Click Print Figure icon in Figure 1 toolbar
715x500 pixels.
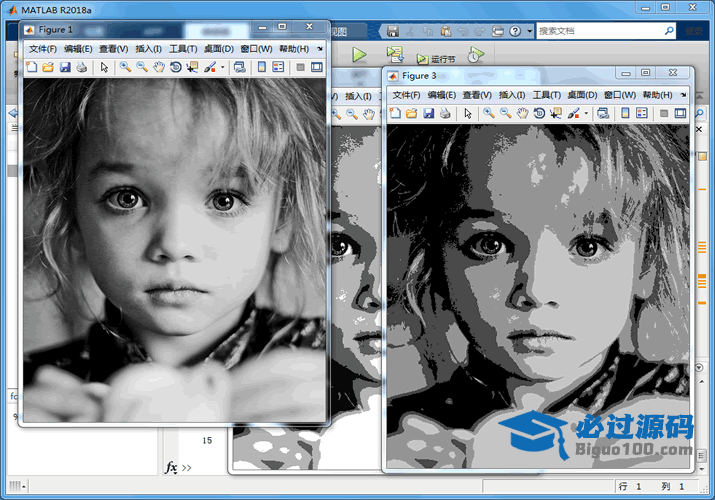[x=82, y=67]
